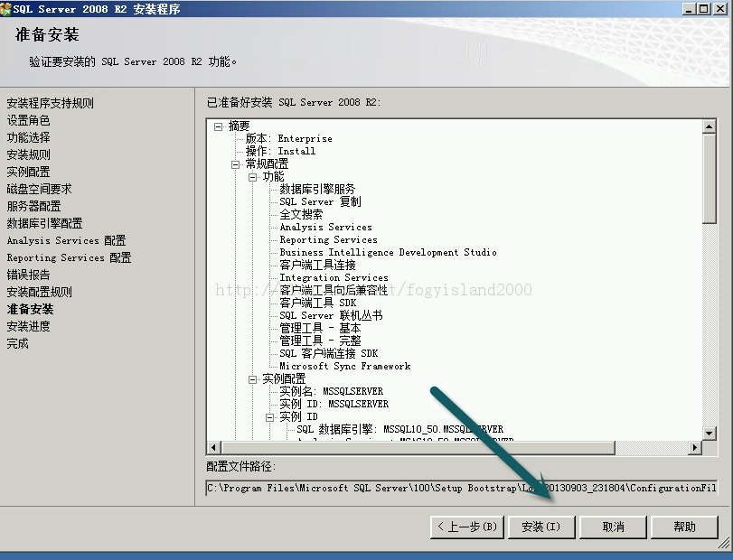Image resolution: width=733 pixels, height=560 pixels.
Task: Select 管理工具 - 完整 tree row
Action: pos(320,341)
